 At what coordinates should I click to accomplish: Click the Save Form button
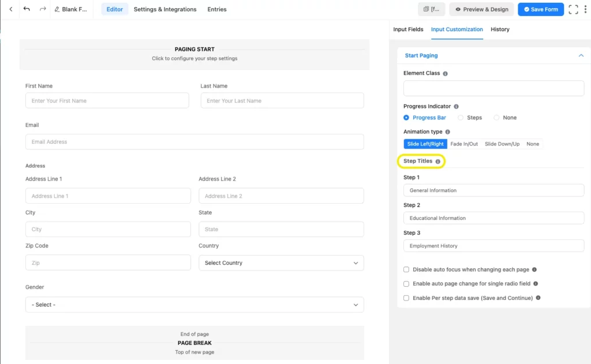coord(540,9)
